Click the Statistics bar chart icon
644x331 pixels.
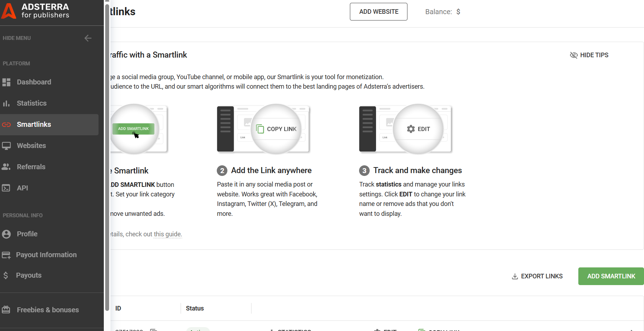(x=6, y=104)
